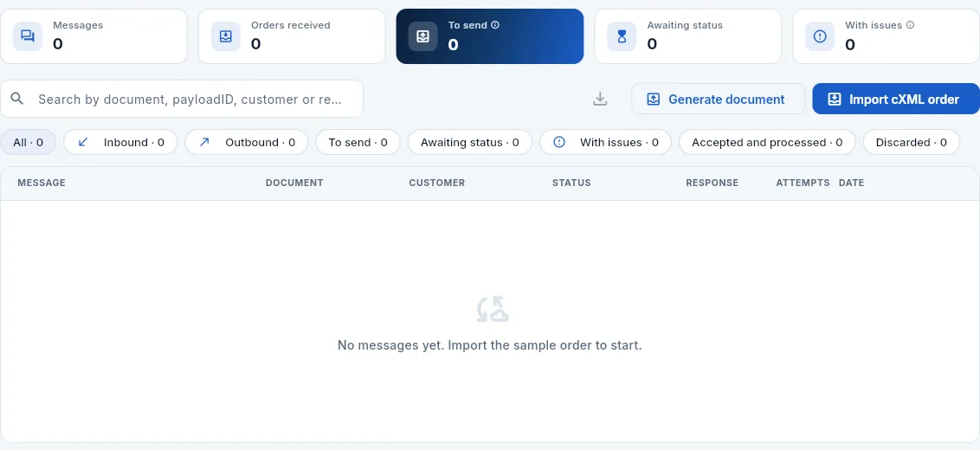980x450 pixels.
Task: Click the RESPONSE column header
Action: tap(712, 183)
